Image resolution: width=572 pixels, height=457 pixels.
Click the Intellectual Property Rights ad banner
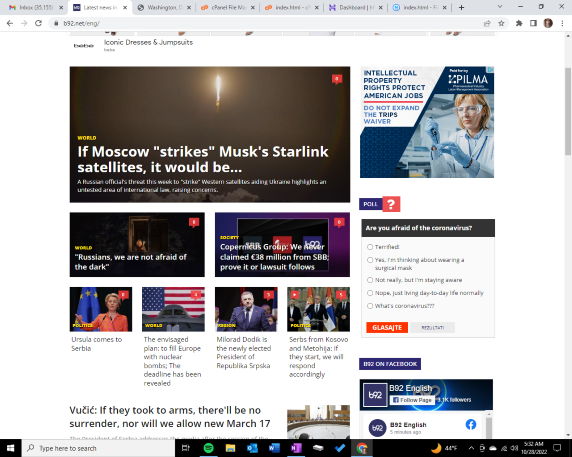pos(427,122)
